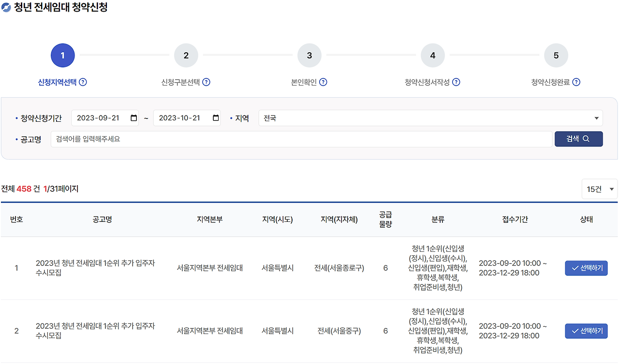Image resolution: width=619 pixels, height=364 pixels.
Task: Click the circular logo beside the page title
Action: click(x=7, y=7)
